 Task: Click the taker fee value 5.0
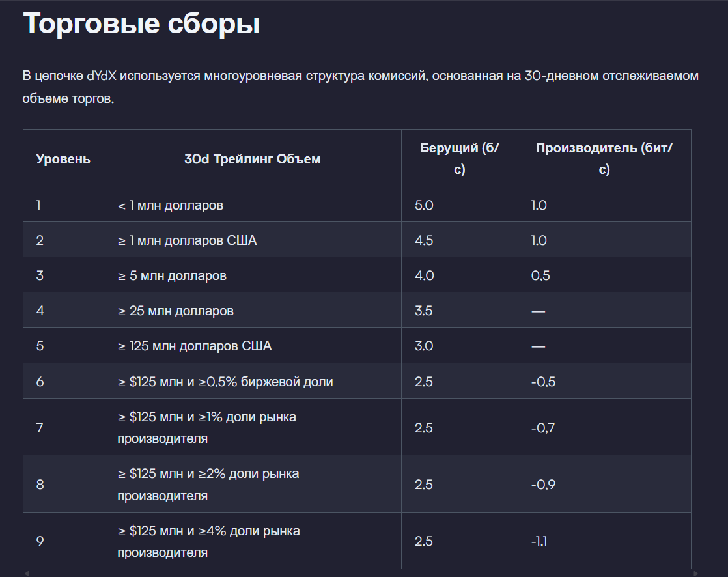424,205
